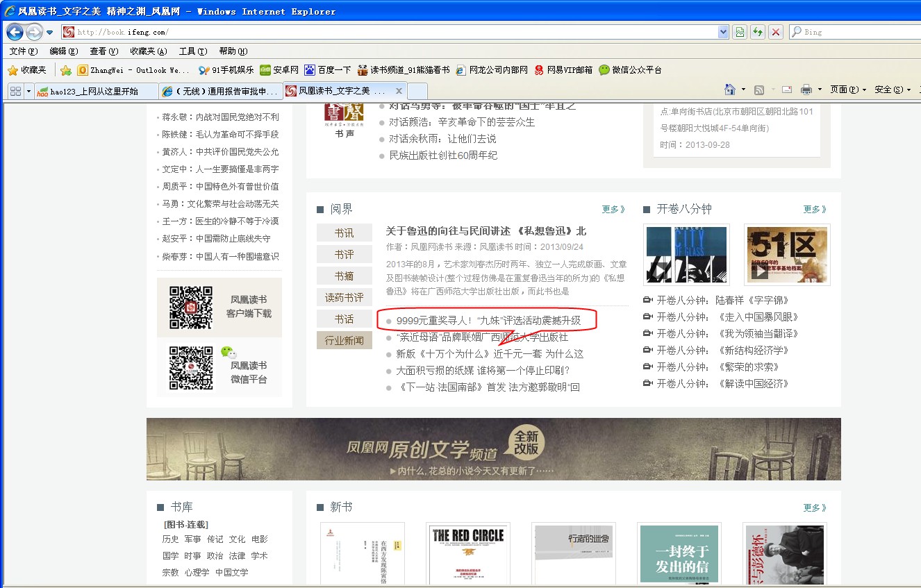Expand the address bar history dropdown
This screenshot has height=588, width=921.
tap(723, 32)
